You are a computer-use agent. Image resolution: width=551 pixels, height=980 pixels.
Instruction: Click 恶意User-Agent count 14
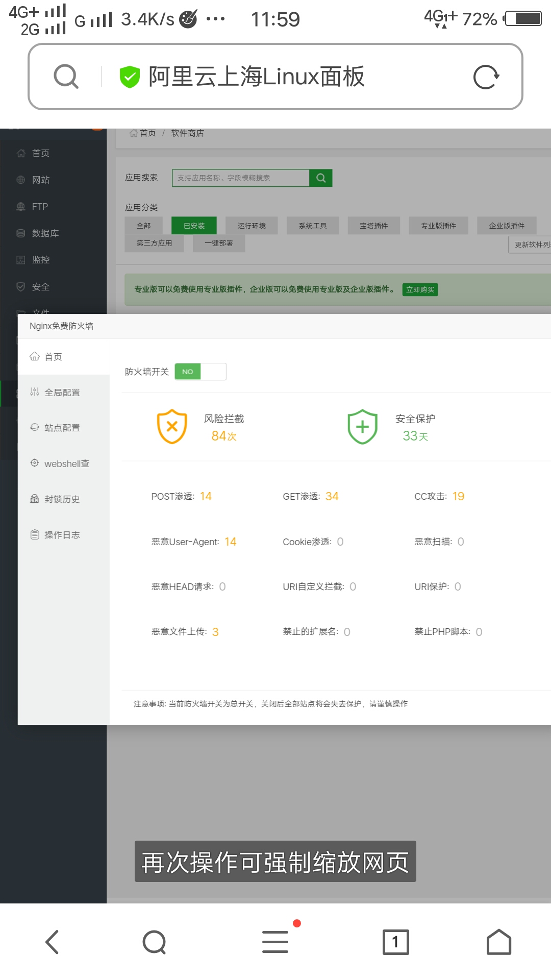[231, 542]
